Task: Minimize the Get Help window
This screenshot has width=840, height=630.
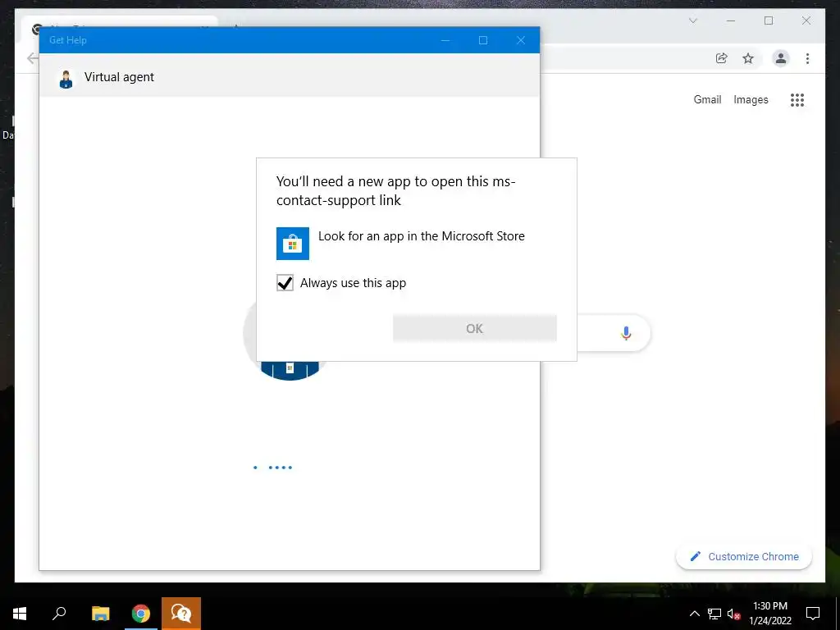Action: [445, 40]
